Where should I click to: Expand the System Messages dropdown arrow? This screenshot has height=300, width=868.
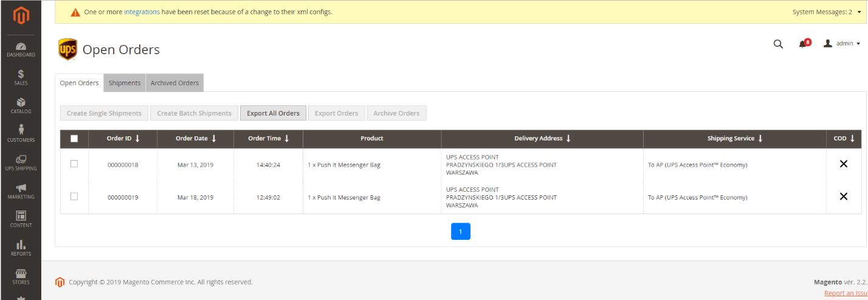(x=859, y=12)
